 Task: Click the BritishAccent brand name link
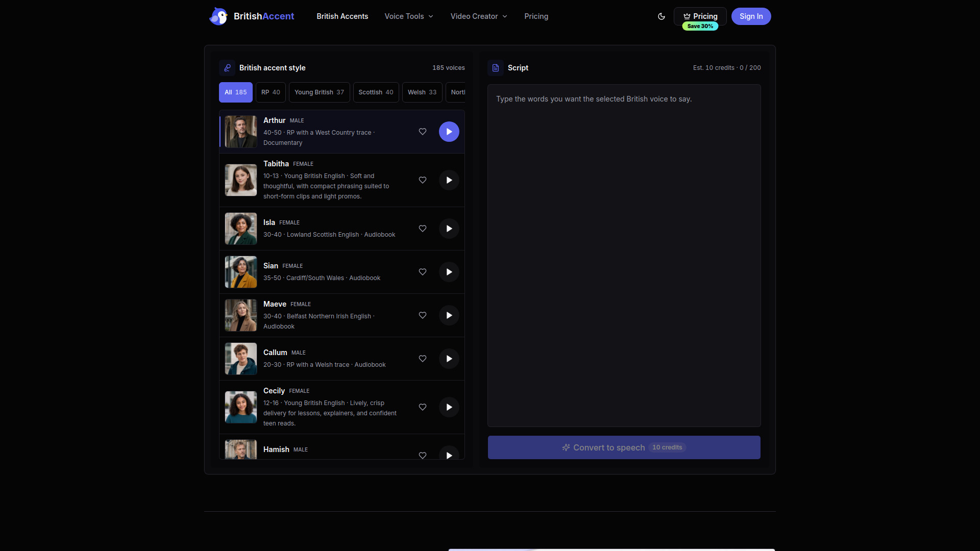[x=264, y=16]
